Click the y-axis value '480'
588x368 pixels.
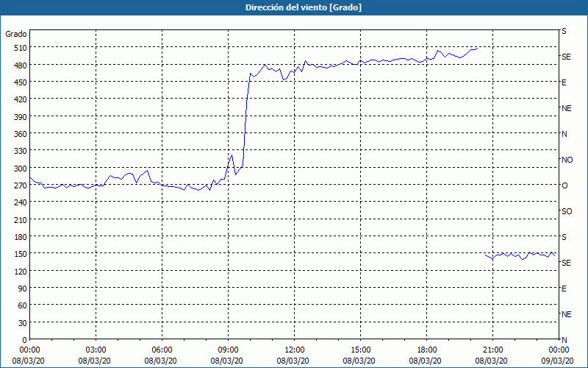pyautogui.click(x=21, y=66)
